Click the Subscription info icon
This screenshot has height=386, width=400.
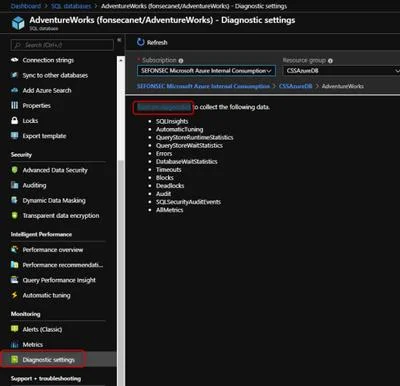[x=181, y=61]
